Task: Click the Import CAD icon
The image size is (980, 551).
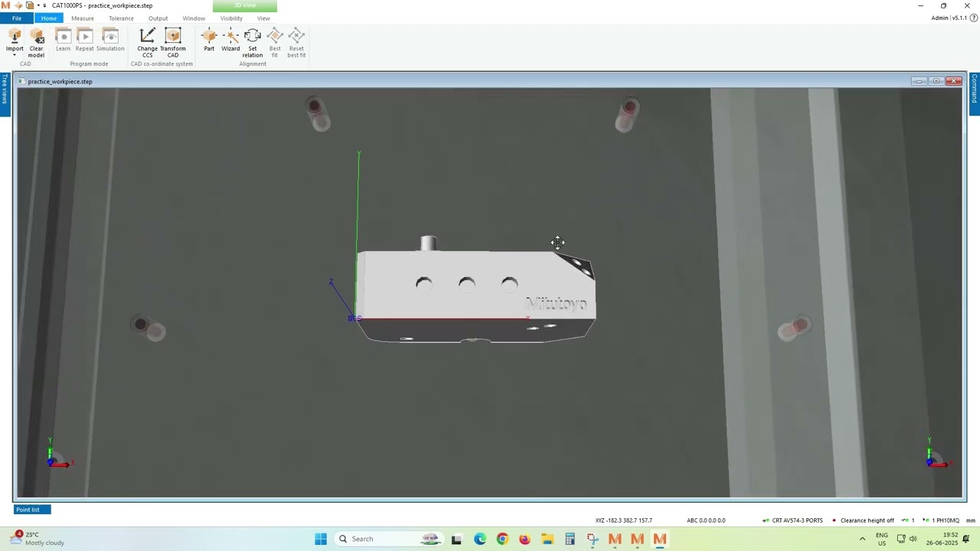Action: coord(15,36)
